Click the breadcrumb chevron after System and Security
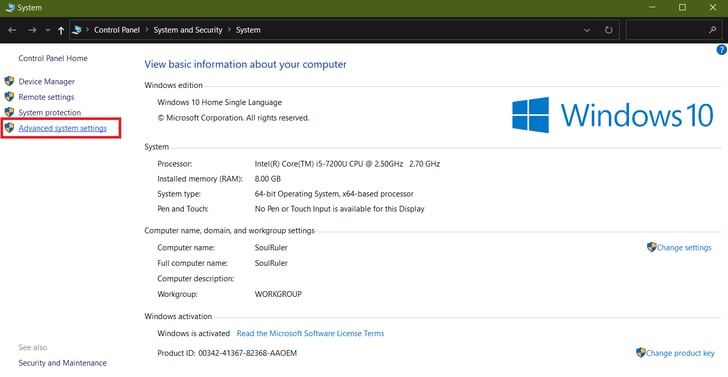The height and width of the screenshot is (377, 728). (x=229, y=30)
